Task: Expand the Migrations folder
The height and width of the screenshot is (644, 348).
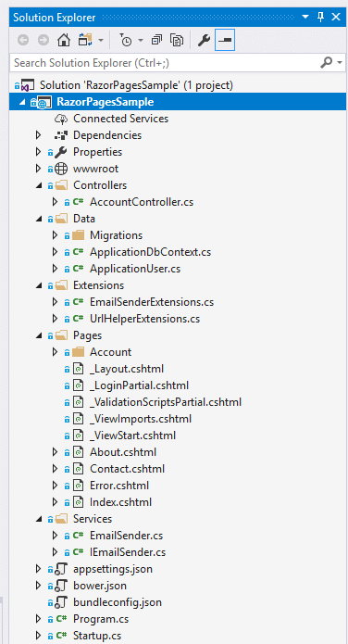Action: pyautogui.click(x=55, y=235)
